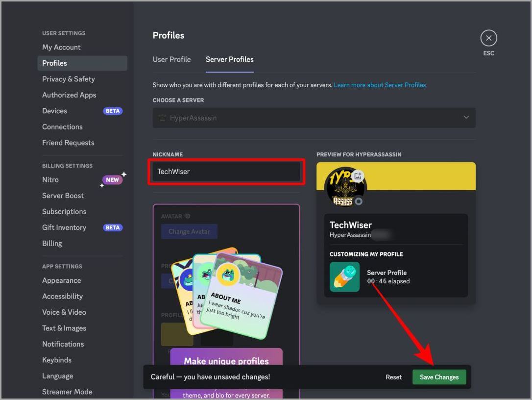
Task: Click the 00:46 elapsed text
Action: click(x=388, y=281)
